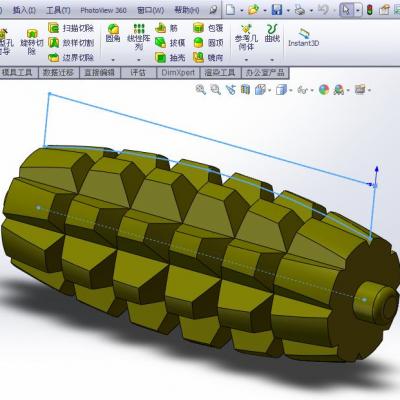This screenshot has height=400, width=400.
Task: Select the 圆顶 dome tool
Action: click(x=208, y=43)
